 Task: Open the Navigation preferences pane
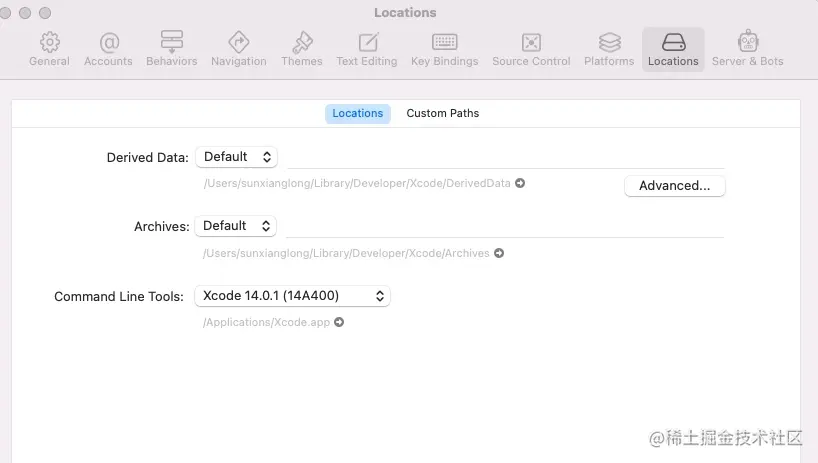239,50
